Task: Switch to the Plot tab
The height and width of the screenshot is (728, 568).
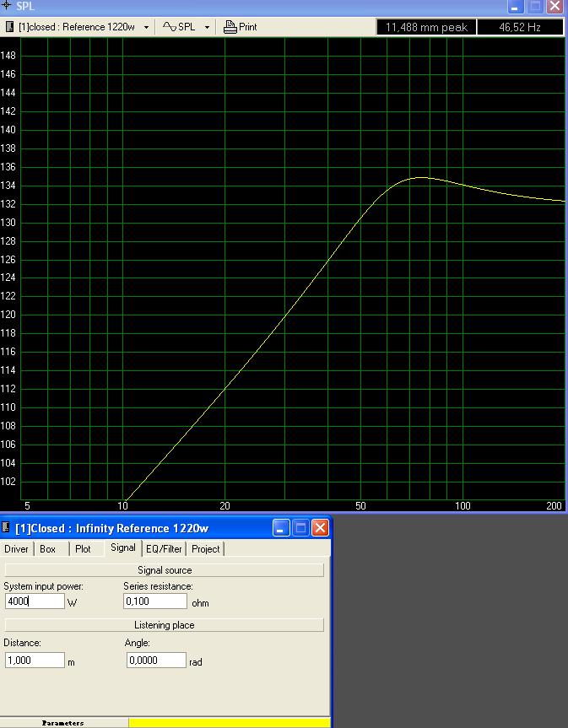Action: point(83,549)
